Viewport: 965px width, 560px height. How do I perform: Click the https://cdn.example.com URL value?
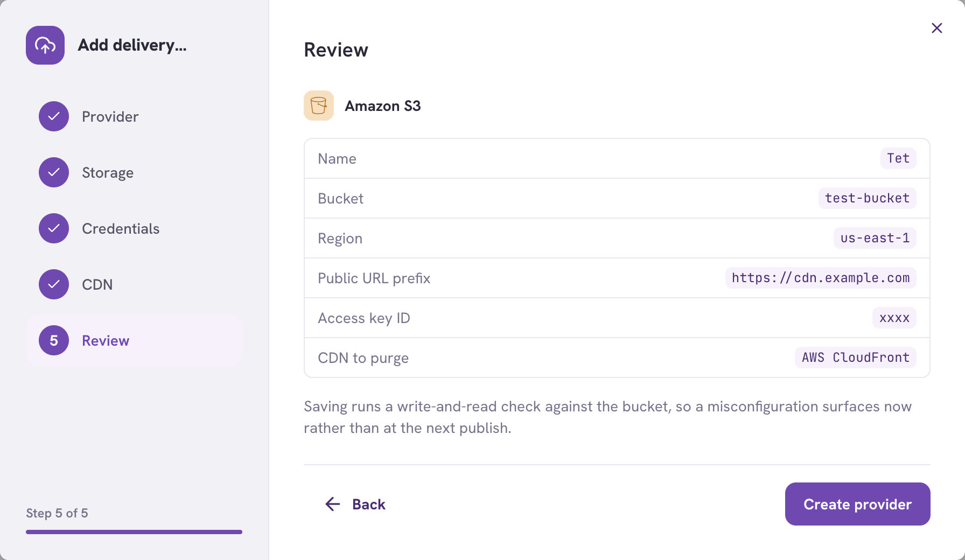[x=821, y=278]
